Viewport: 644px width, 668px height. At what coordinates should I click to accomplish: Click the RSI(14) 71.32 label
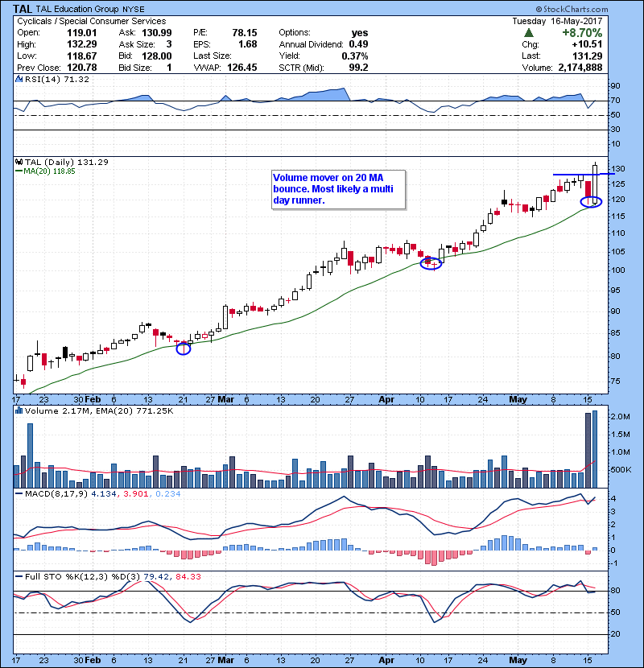coord(57,79)
